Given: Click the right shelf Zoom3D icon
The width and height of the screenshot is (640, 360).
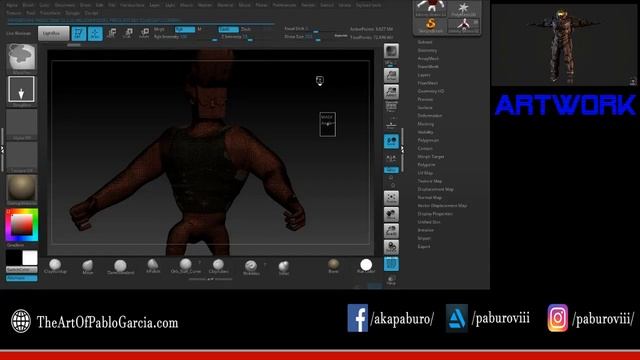Looking at the screenshot, I should (391, 231).
